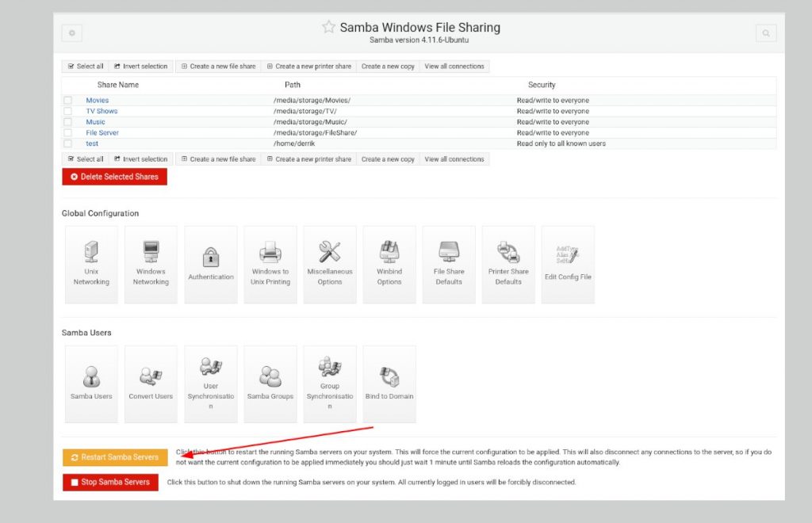Viewport: 812px width, 523px height.
Task: Open Printer Share Defaults
Action: click(507, 263)
